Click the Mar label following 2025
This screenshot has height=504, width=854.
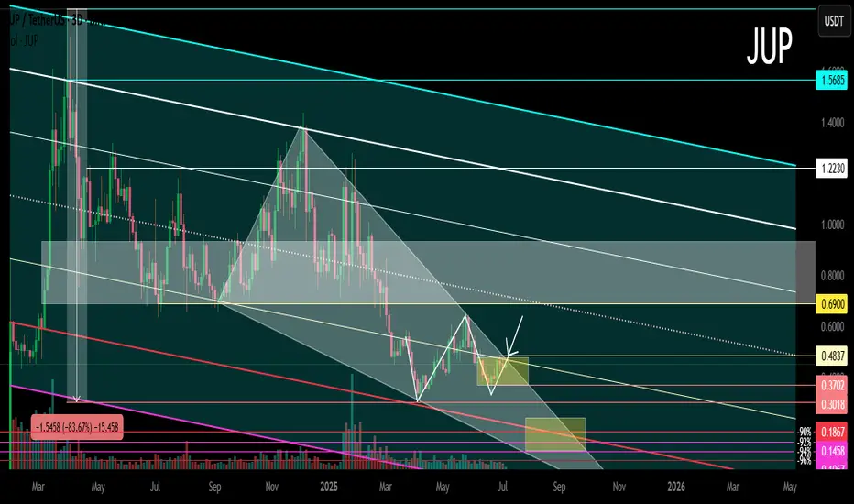click(x=385, y=487)
